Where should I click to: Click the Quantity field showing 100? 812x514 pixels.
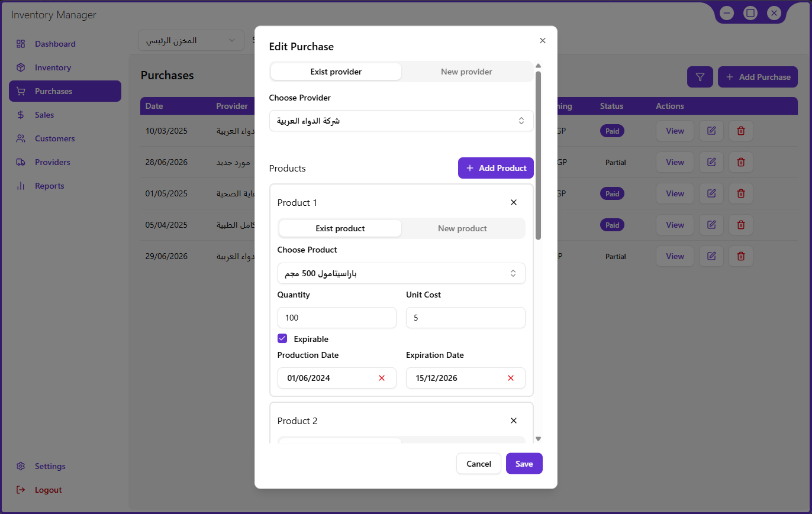tap(337, 318)
